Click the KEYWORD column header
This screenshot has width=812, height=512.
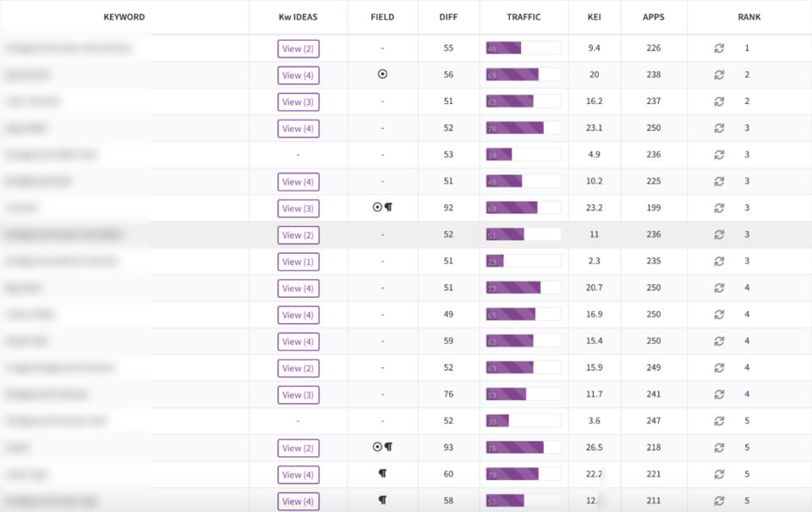click(x=124, y=17)
